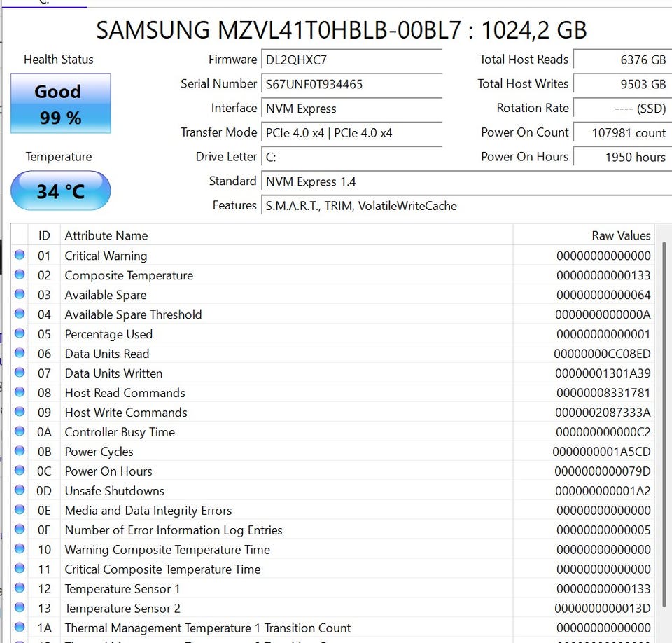Select the Unsafe Shutdowns attribute name
Viewport: 672px width, 643px height.
click(x=114, y=491)
